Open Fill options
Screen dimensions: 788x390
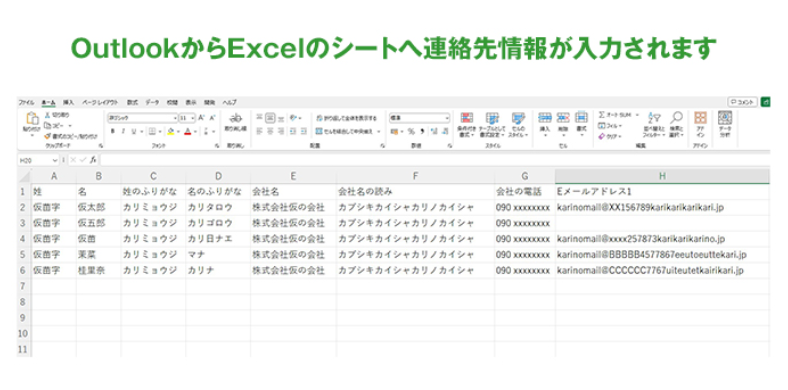tap(611, 126)
